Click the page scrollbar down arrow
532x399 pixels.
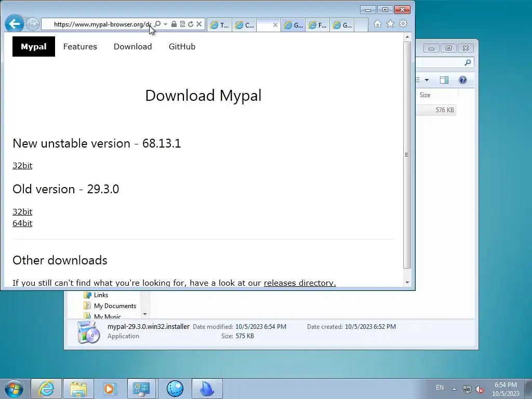point(407,282)
